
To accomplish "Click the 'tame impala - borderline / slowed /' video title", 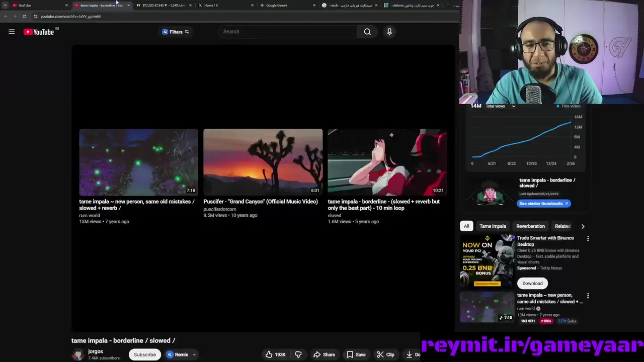I will [123, 340].
